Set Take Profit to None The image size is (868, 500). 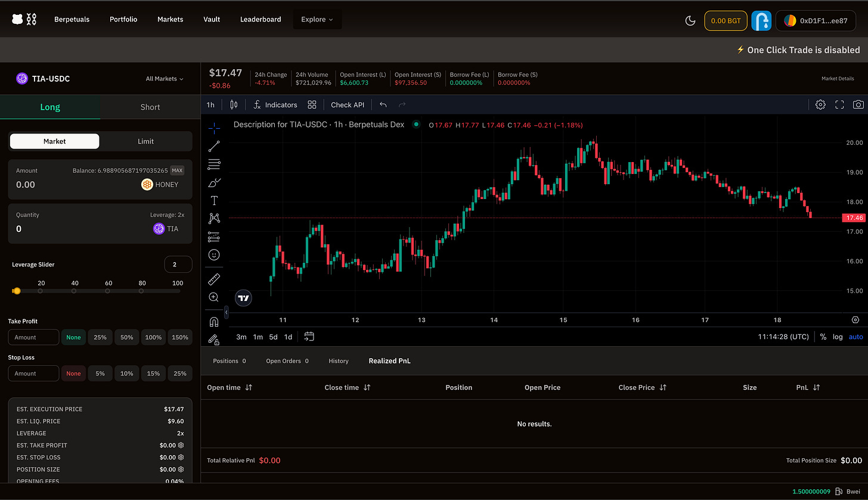pyautogui.click(x=73, y=337)
